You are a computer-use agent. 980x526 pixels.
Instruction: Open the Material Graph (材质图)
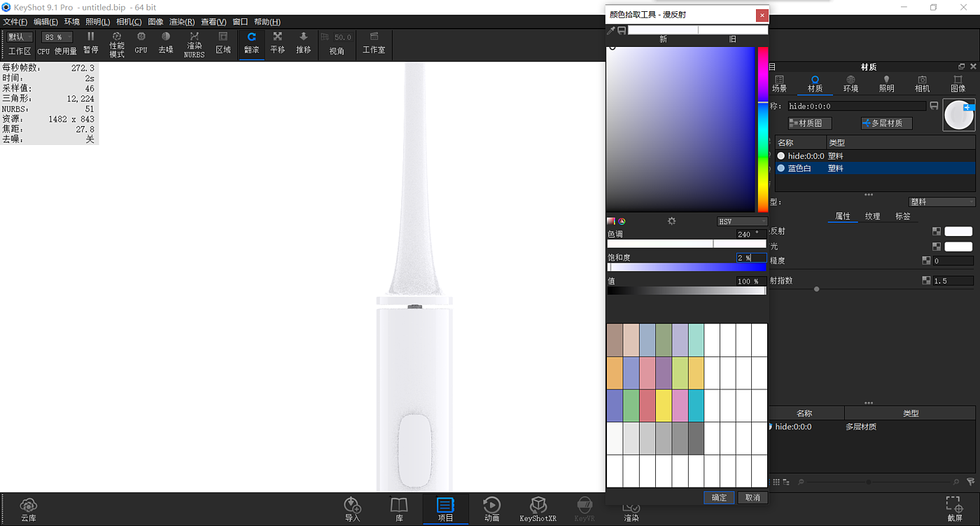(810, 123)
